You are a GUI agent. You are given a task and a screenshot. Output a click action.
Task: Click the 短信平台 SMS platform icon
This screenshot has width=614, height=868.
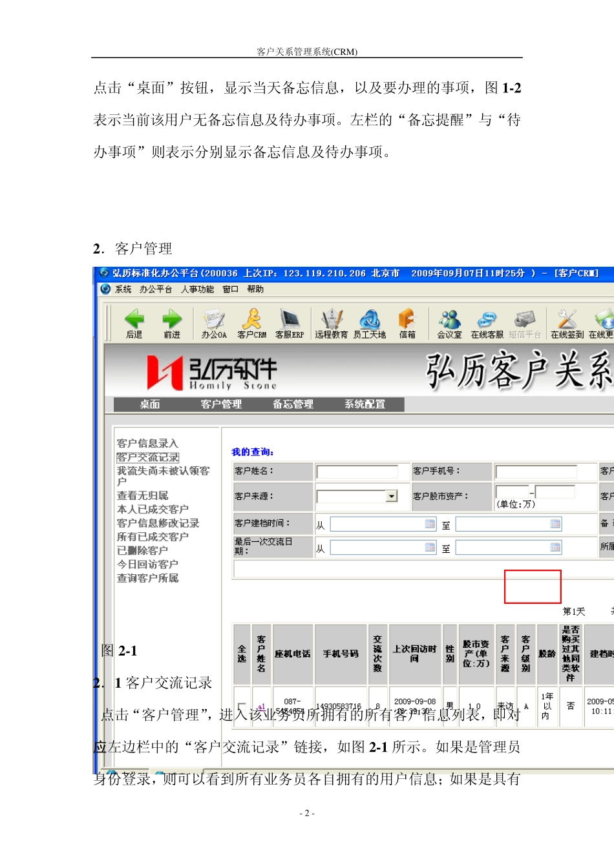525,319
